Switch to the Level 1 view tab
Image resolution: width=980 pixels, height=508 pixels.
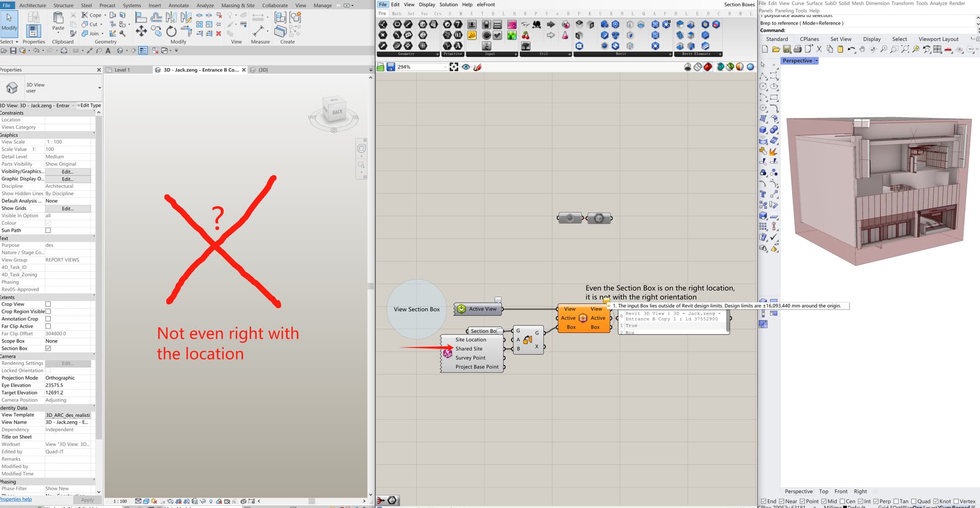pyautogui.click(x=122, y=70)
